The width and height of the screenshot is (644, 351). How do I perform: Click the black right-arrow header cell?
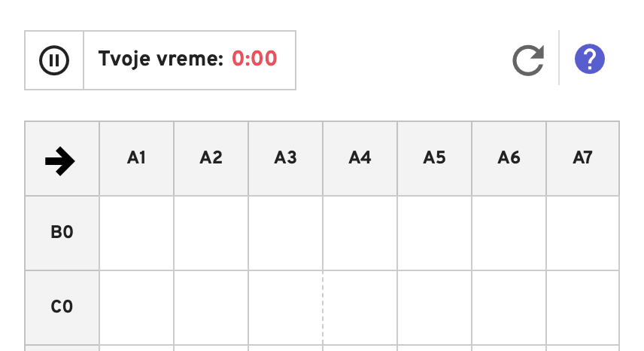point(62,159)
